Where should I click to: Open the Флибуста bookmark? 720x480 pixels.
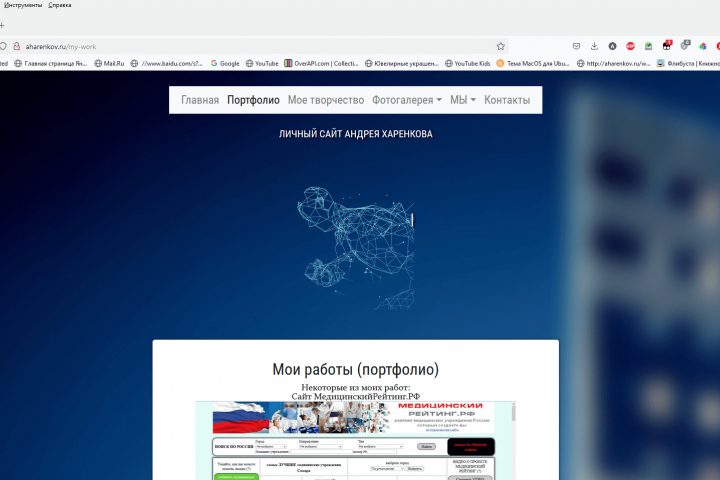pos(688,63)
